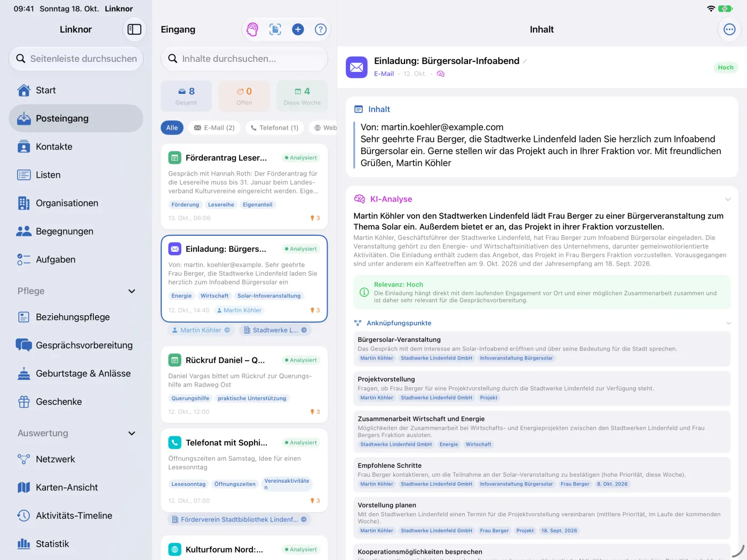Collapse the Anknüpfungspunkte section chevron

pos(728,323)
